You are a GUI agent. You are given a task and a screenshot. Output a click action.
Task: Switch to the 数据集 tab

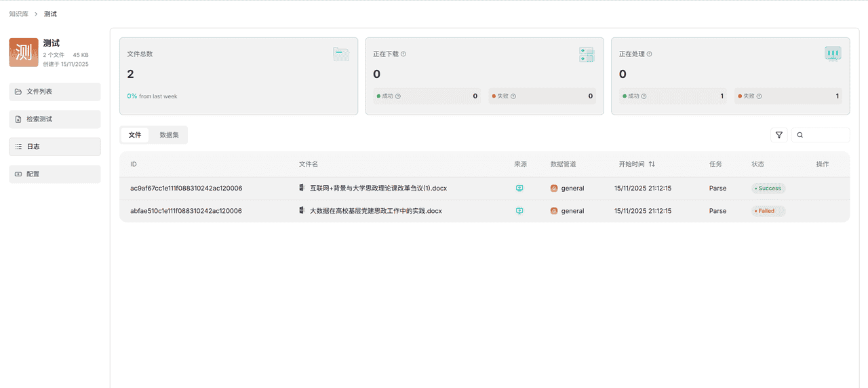coord(169,135)
